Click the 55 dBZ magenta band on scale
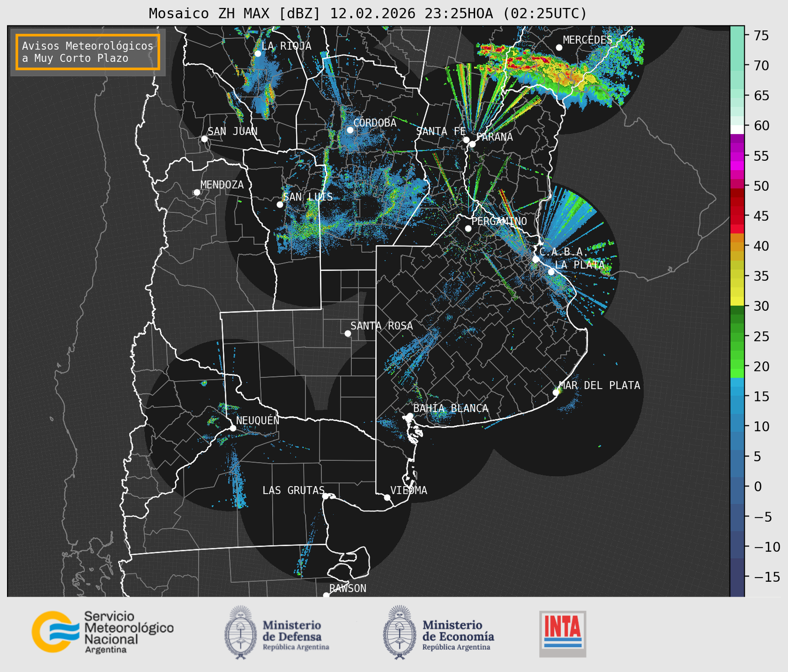Viewport: 788px width, 672px height. click(x=737, y=157)
